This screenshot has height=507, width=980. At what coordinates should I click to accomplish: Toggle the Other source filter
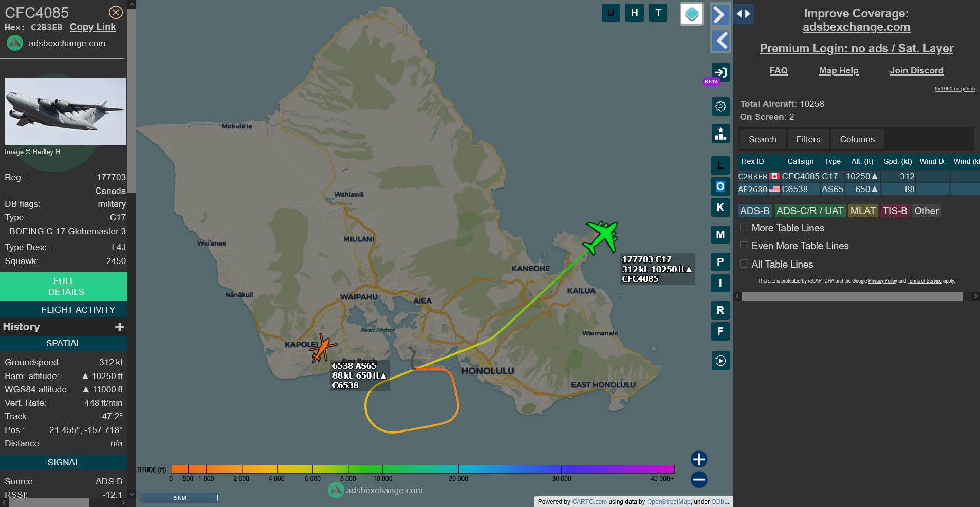pyautogui.click(x=927, y=211)
